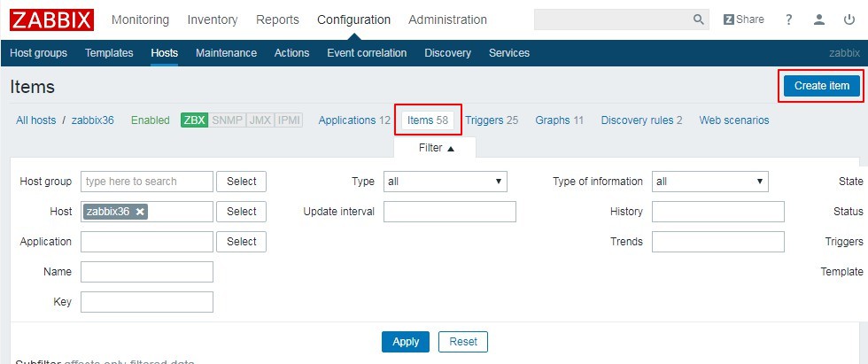Open the Type dropdown
Viewport: 868px width, 364px height.
[445, 182]
